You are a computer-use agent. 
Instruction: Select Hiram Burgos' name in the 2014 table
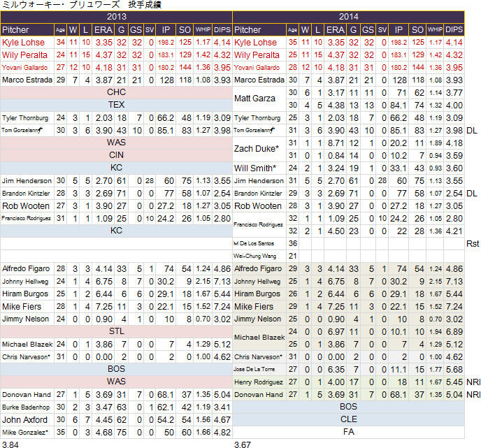[257, 294]
